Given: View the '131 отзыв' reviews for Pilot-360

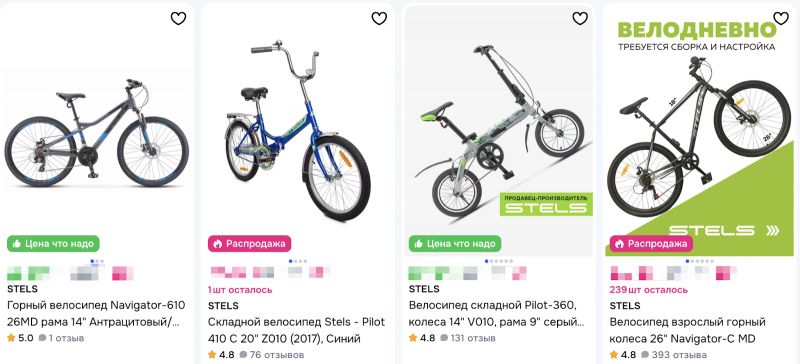Looking at the screenshot, I should pos(467,338).
